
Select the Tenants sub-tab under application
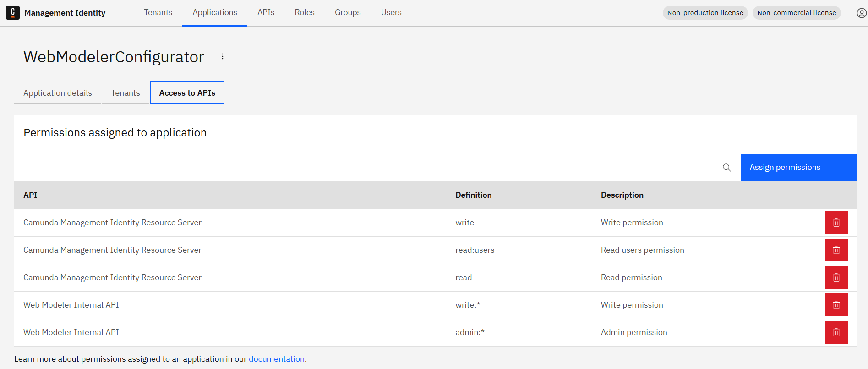coord(126,93)
